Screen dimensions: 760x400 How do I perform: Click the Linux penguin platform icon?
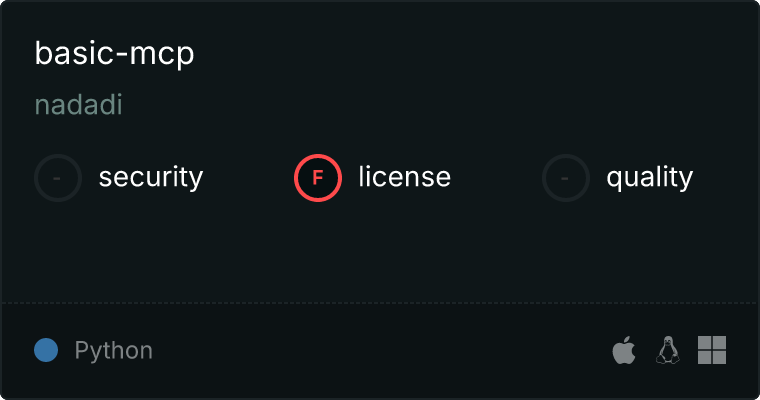[667, 350]
